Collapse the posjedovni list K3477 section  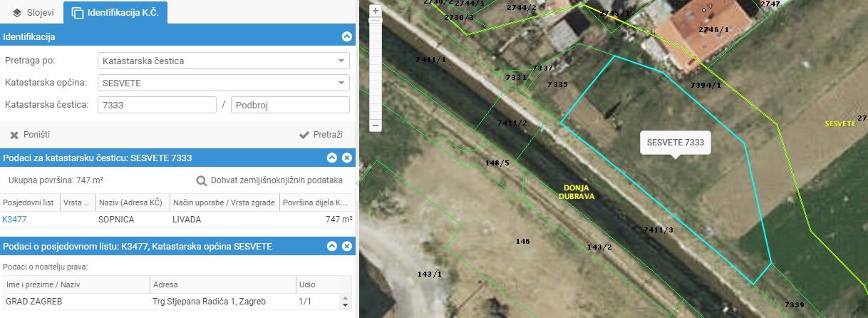[x=332, y=246]
